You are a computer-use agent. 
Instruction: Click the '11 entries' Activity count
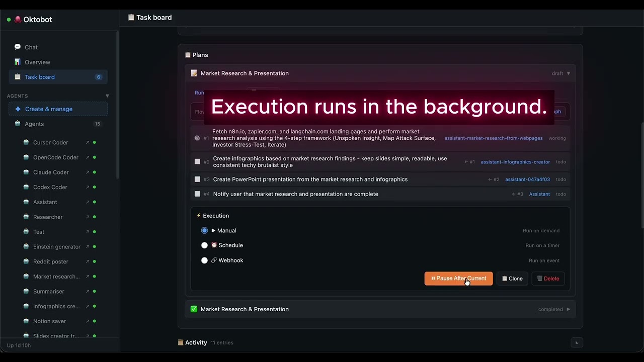pyautogui.click(x=222, y=343)
